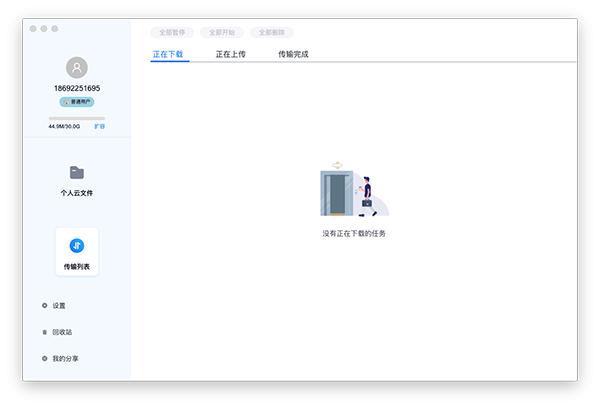Close the window with the first window-control dot

(x=33, y=29)
